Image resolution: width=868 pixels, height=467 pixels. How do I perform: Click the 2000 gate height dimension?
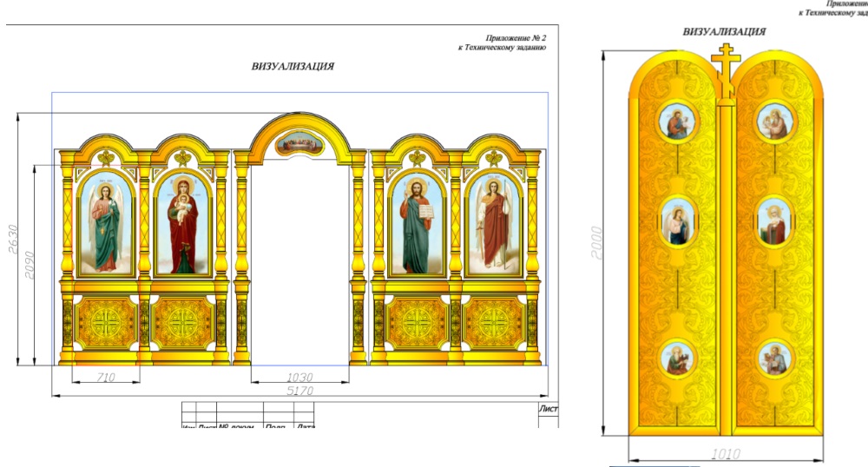tap(596, 242)
